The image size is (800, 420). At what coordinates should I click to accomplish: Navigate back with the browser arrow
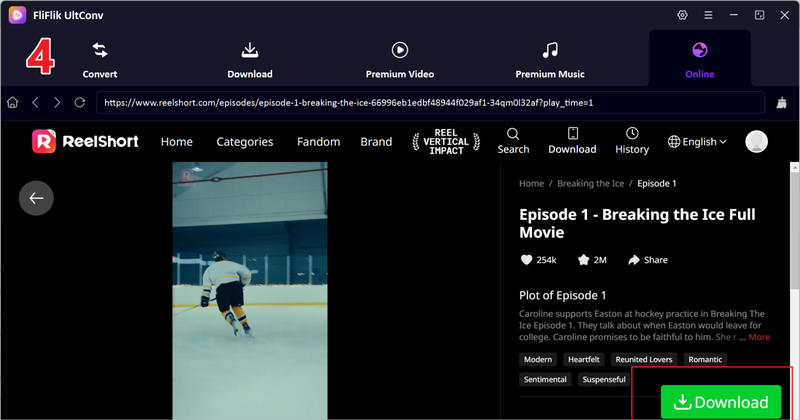[35, 103]
